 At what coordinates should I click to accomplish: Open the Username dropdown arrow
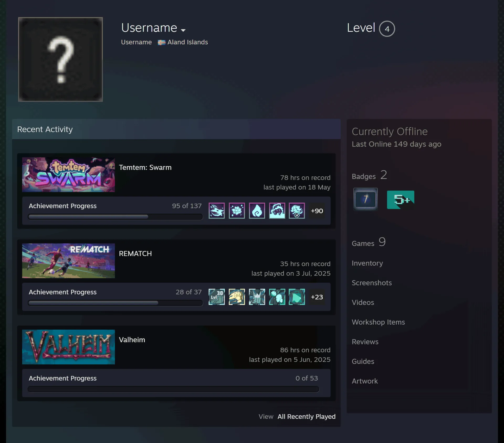[x=183, y=30]
